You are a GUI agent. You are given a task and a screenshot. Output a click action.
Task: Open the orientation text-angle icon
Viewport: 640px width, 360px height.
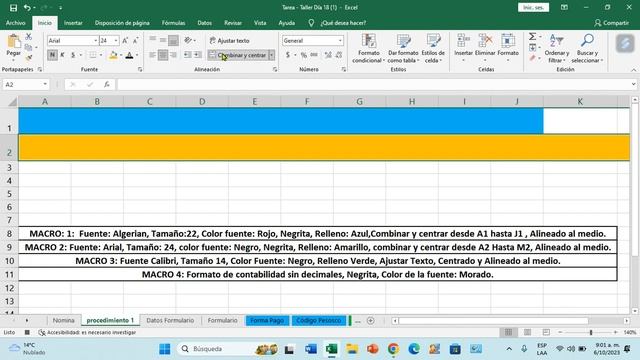click(x=188, y=40)
